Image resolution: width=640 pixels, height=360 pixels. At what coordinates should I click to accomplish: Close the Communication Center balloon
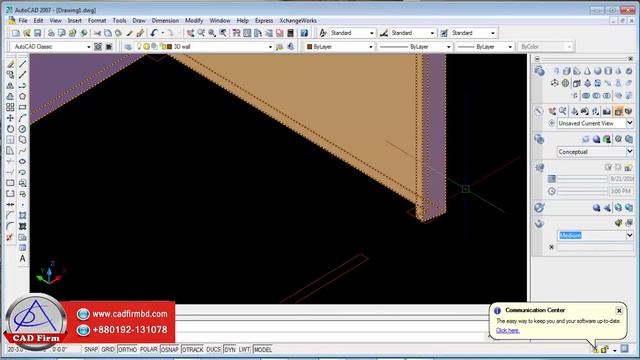(619, 311)
